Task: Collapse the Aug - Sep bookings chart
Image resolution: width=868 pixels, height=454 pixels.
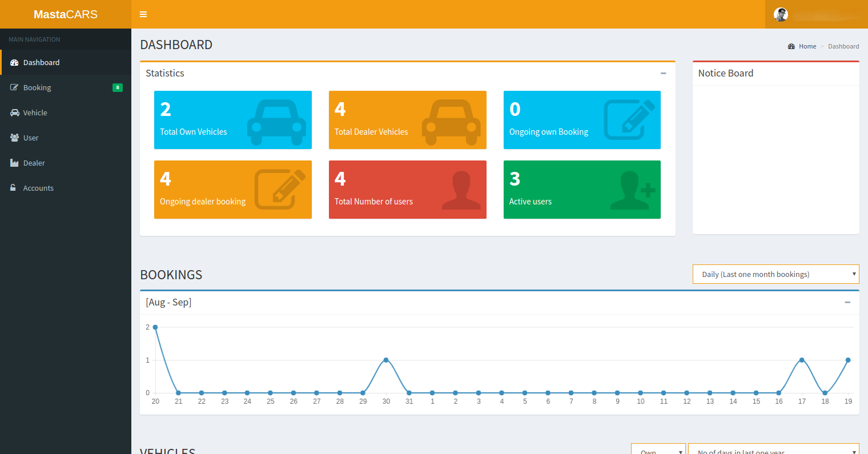Action: (847, 302)
